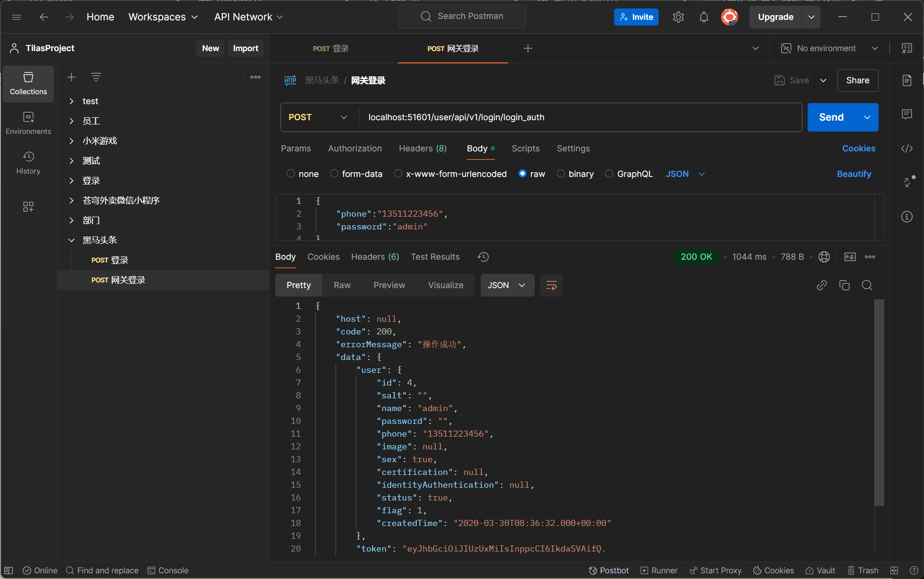Click the code snippet icon
Image resolution: width=924 pixels, height=579 pixels.
click(906, 149)
